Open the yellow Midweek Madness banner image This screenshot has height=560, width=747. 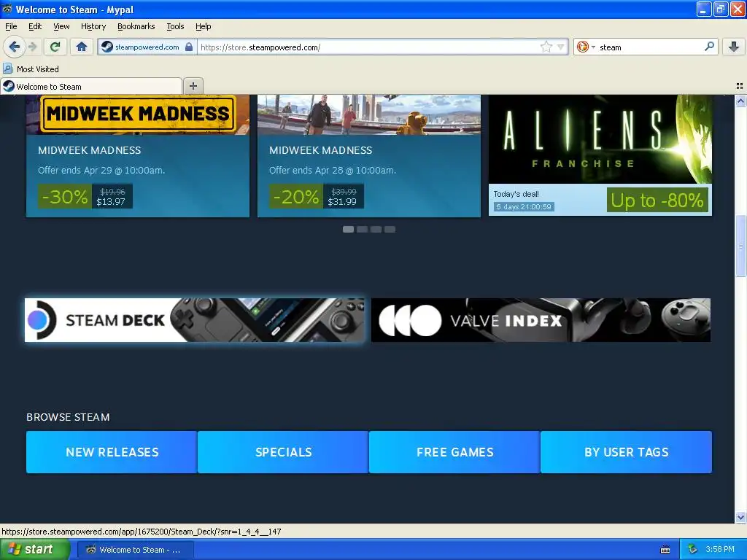(x=138, y=114)
